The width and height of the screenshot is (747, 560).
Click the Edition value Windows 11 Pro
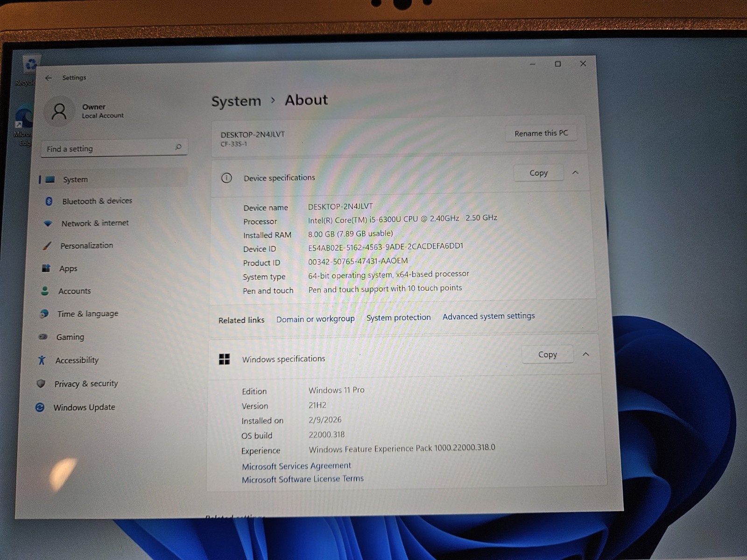point(337,390)
